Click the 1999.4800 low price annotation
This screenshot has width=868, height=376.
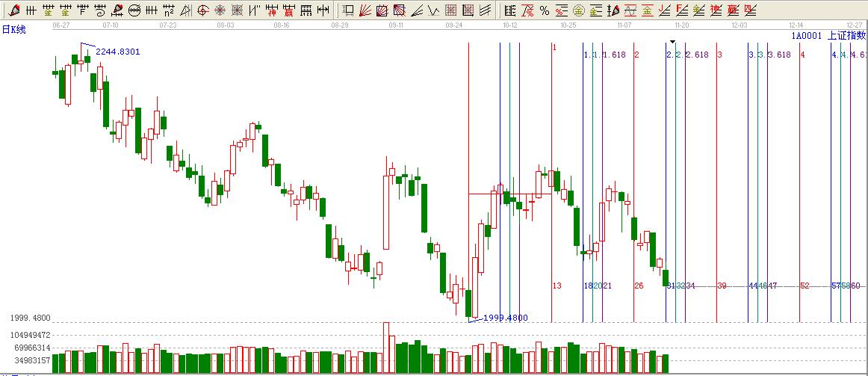coord(505,318)
